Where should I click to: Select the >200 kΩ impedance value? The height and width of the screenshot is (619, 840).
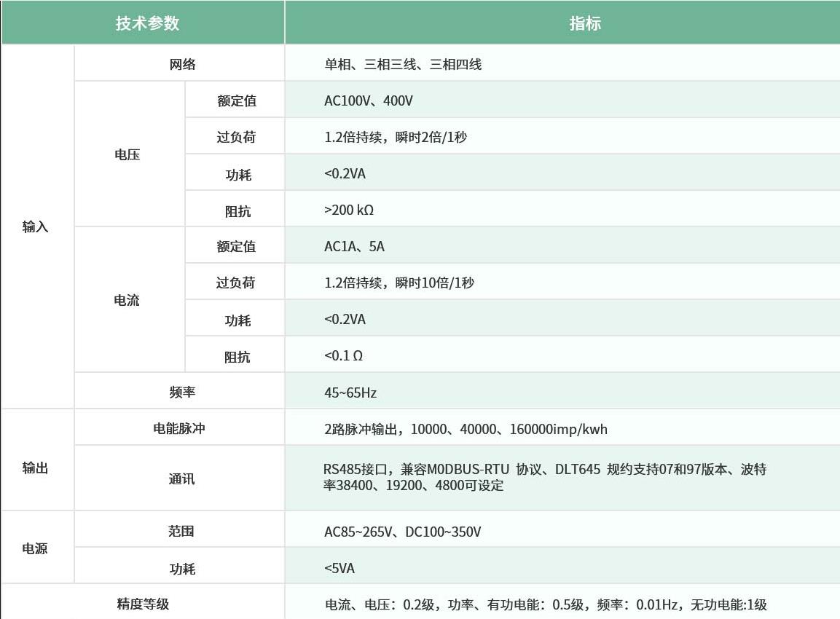[x=350, y=209]
